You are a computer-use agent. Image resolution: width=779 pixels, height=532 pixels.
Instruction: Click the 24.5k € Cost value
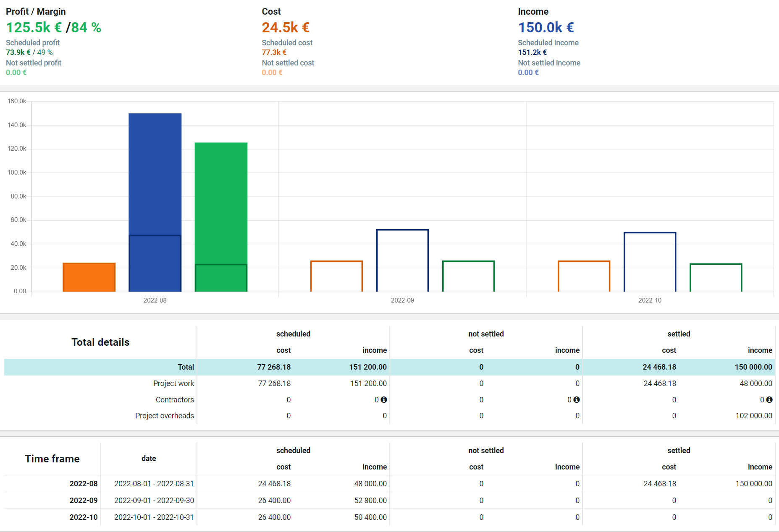(286, 27)
